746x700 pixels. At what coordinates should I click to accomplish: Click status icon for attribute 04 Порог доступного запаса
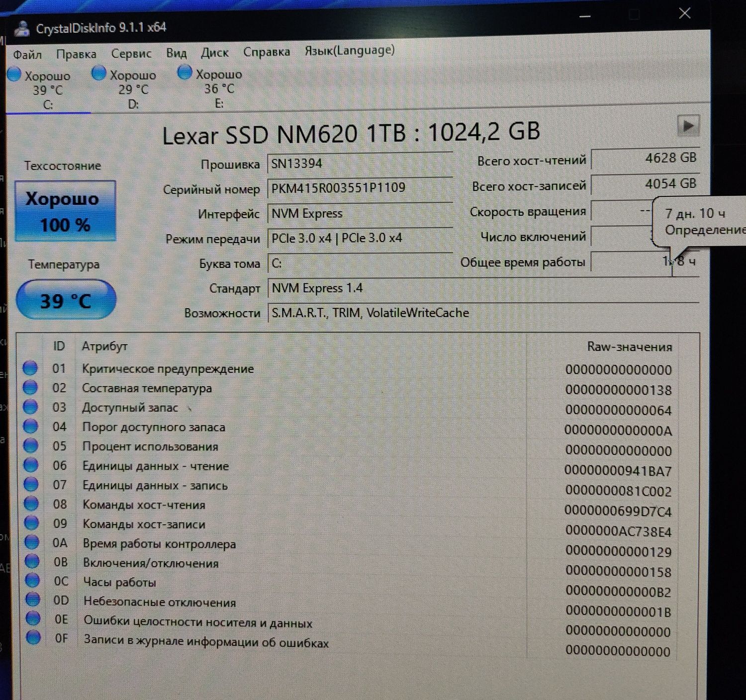[x=30, y=426]
